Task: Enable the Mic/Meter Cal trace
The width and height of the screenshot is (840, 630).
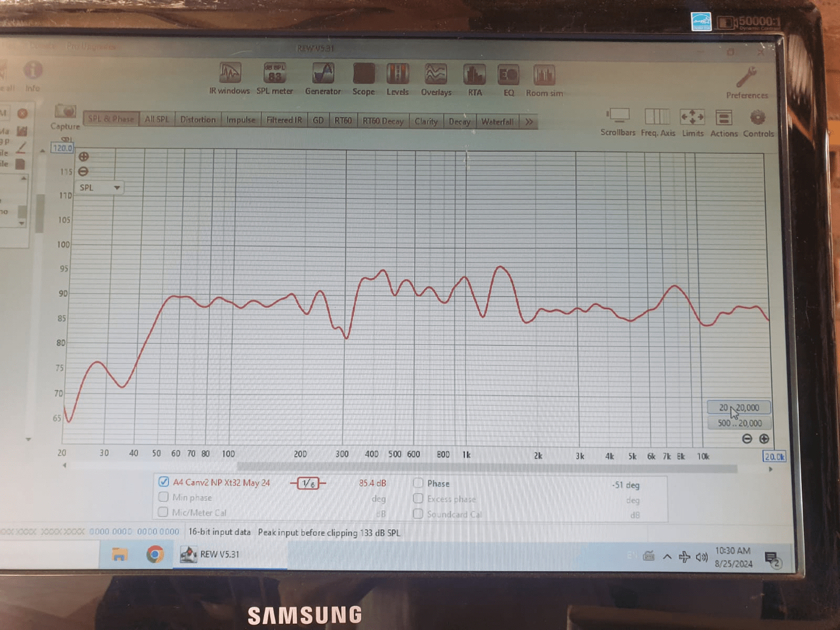Action: tap(163, 512)
